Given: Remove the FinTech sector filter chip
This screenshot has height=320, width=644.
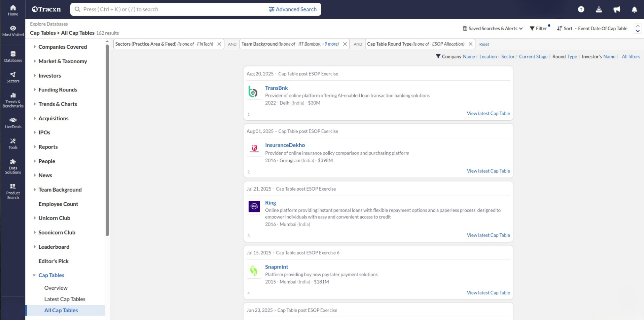Looking at the screenshot, I should click(x=219, y=44).
